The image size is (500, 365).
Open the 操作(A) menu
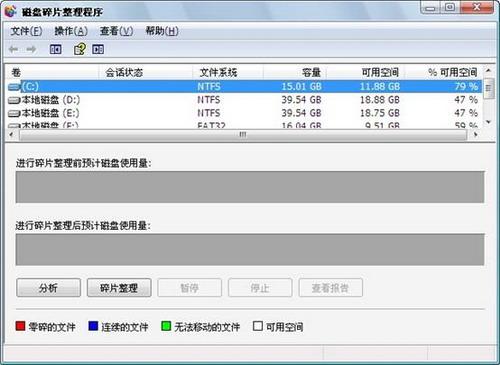pos(71,31)
